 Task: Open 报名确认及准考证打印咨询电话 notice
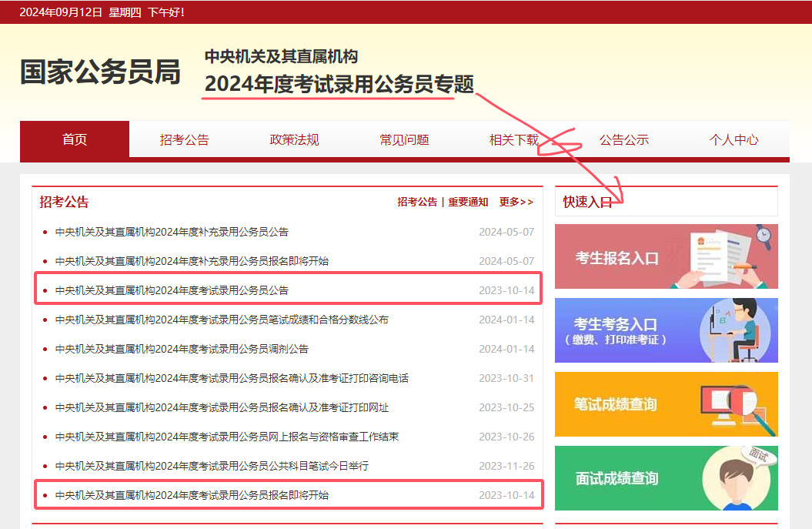(232, 378)
